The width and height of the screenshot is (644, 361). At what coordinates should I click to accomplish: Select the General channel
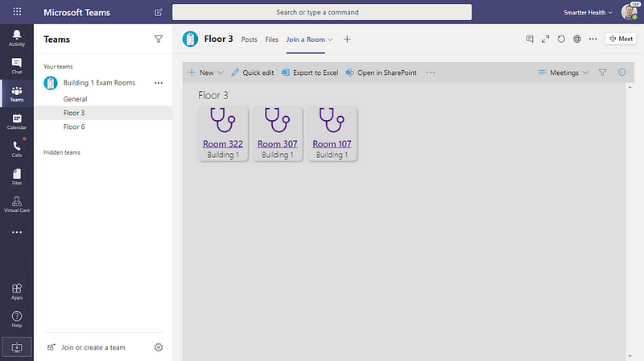75,98
